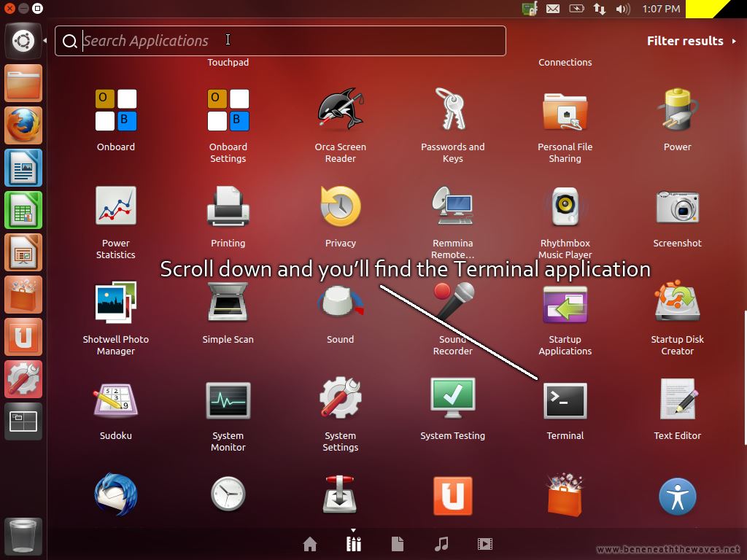Open LibreOffice Writer from the launcher
747x560 pixels.
23,168
